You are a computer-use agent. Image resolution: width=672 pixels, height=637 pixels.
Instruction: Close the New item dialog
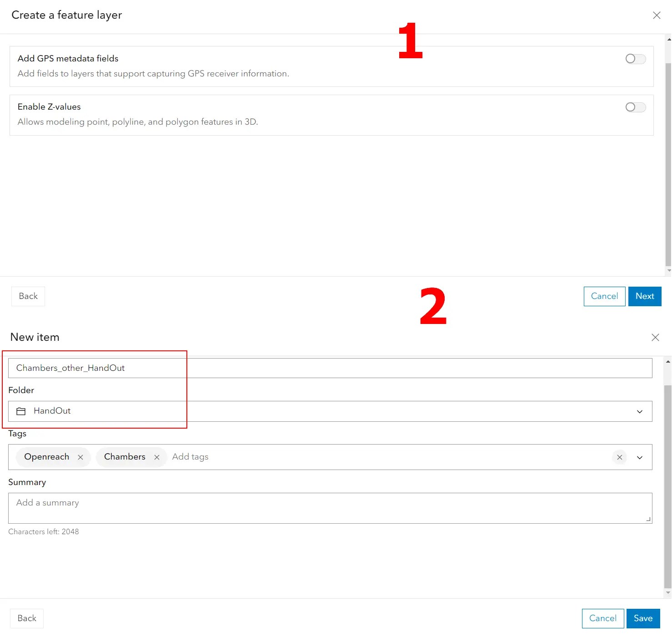click(x=655, y=337)
